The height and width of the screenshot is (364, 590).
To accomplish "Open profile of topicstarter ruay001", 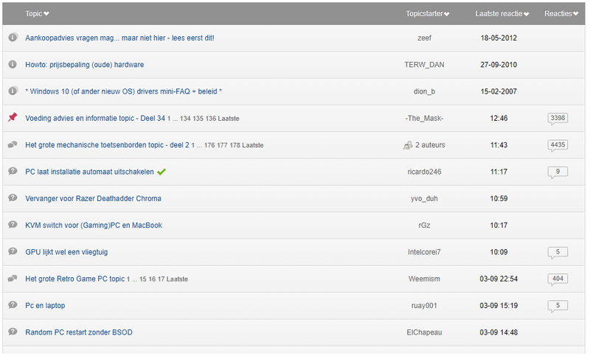I will click(x=424, y=306).
